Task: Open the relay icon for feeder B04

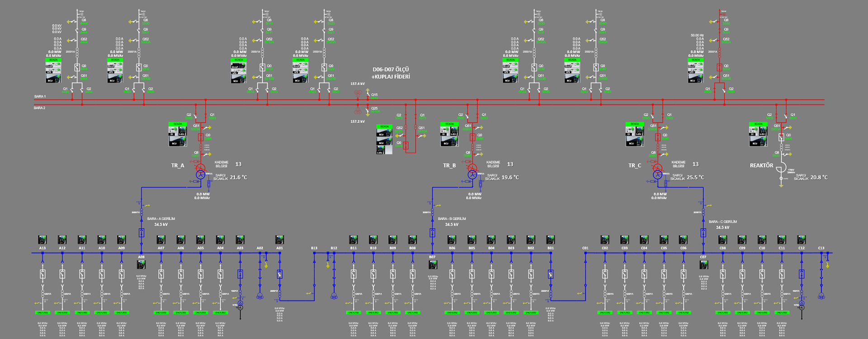Action: point(491,240)
